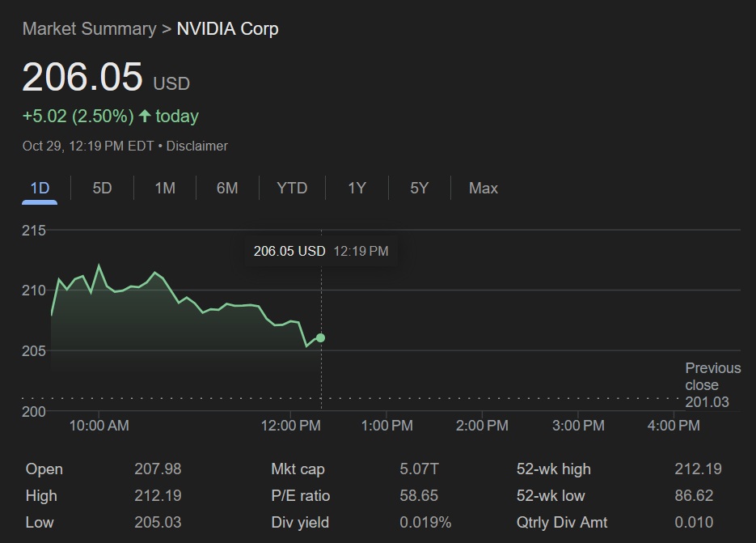Click the Previous close label
The width and height of the screenshot is (756, 543).
pyautogui.click(x=712, y=377)
